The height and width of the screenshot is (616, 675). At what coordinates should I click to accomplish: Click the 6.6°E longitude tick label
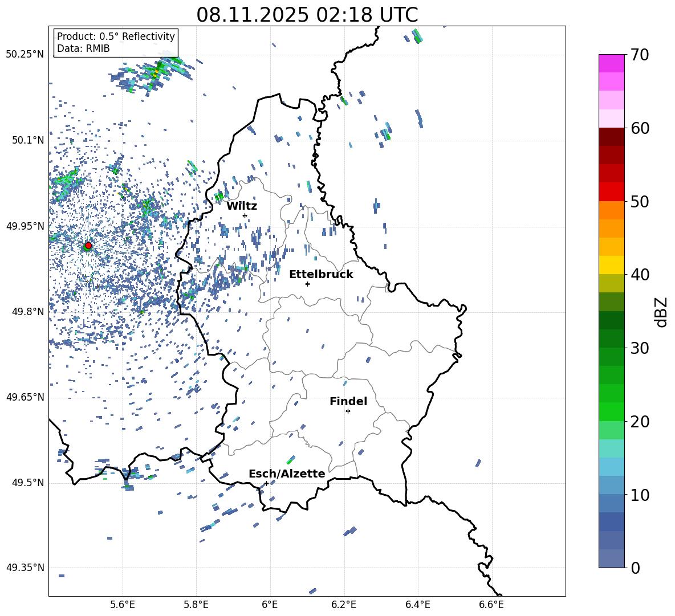tap(491, 605)
